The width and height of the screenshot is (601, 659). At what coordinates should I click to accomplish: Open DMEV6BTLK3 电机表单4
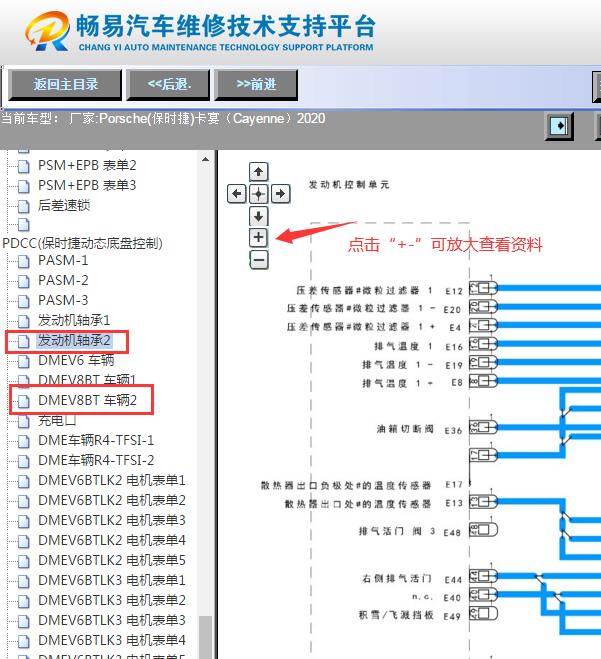(x=111, y=640)
